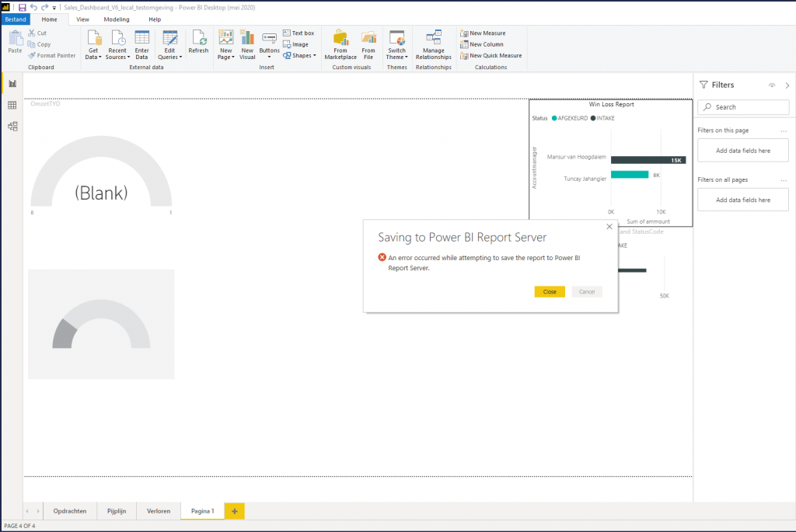Screen dimensions: 796x532
Task: Click the Redo arrow in title bar
Action: coord(44,8)
